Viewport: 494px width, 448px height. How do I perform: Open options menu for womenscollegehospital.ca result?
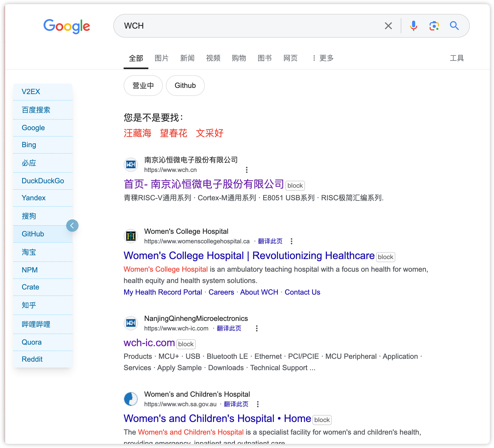[292, 241]
